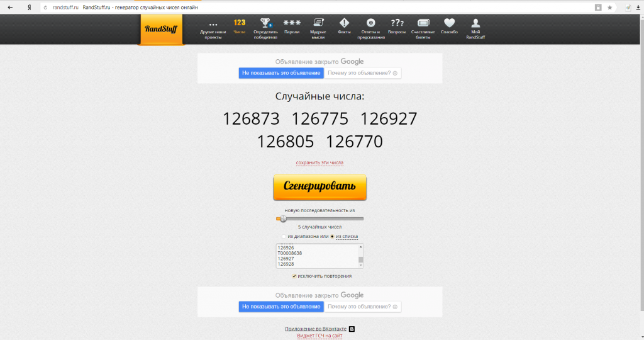Open the Passwords asterisks generator

(292, 26)
